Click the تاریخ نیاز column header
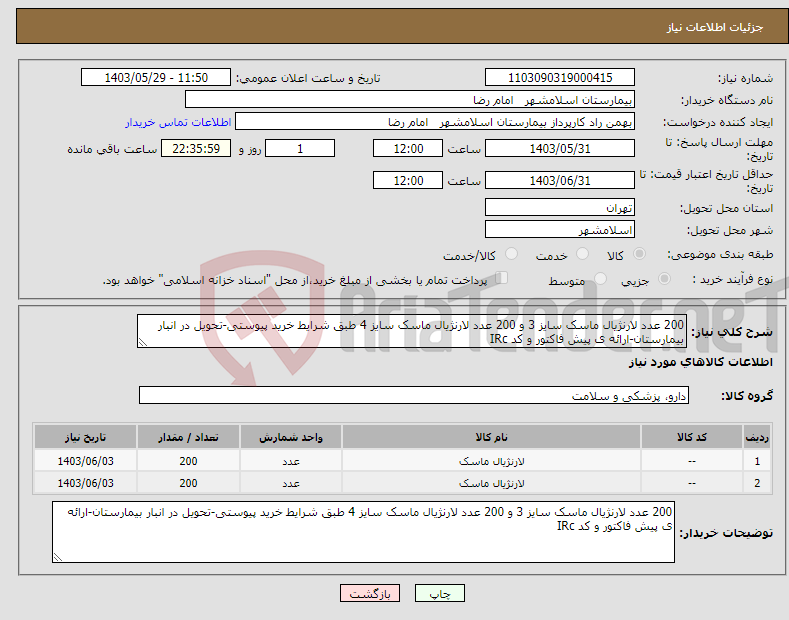Image resolution: width=789 pixels, height=620 pixels. 86,437
